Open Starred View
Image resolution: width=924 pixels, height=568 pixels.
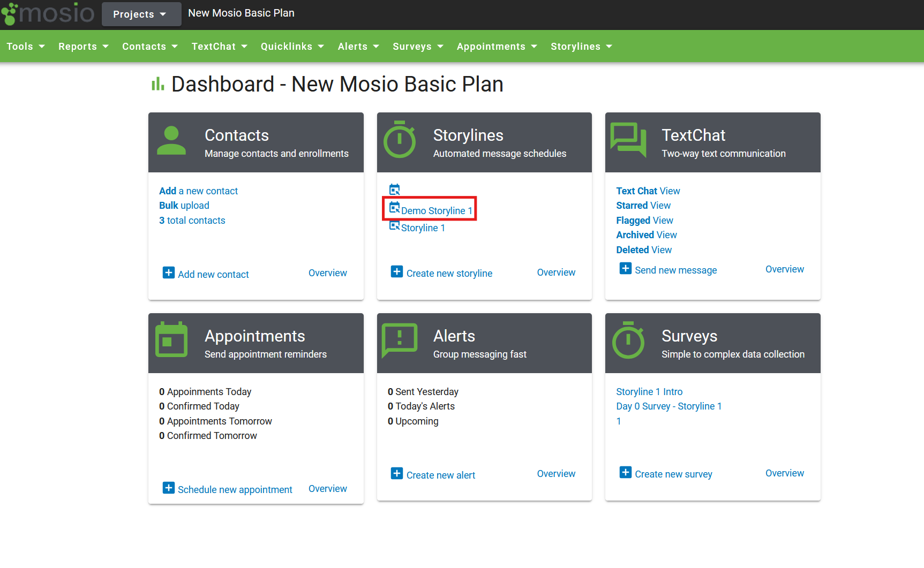click(x=643, y=206)
